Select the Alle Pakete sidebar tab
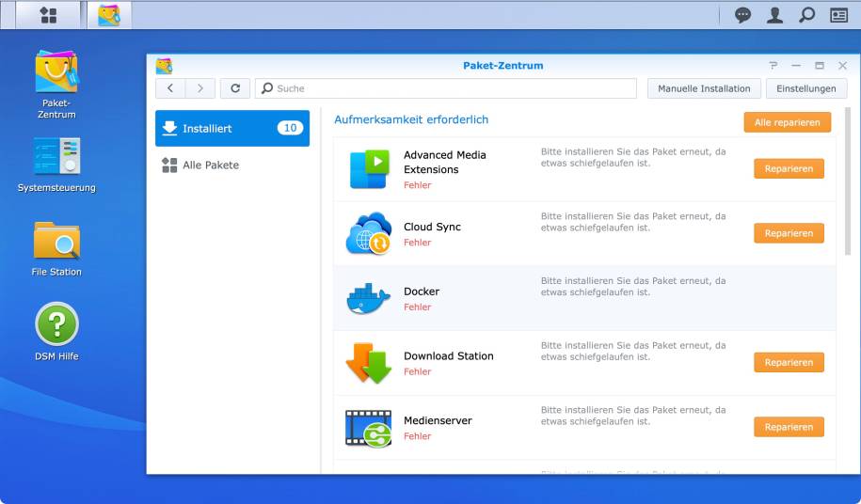This screenshot has width=861, height=504. (232, 165)
